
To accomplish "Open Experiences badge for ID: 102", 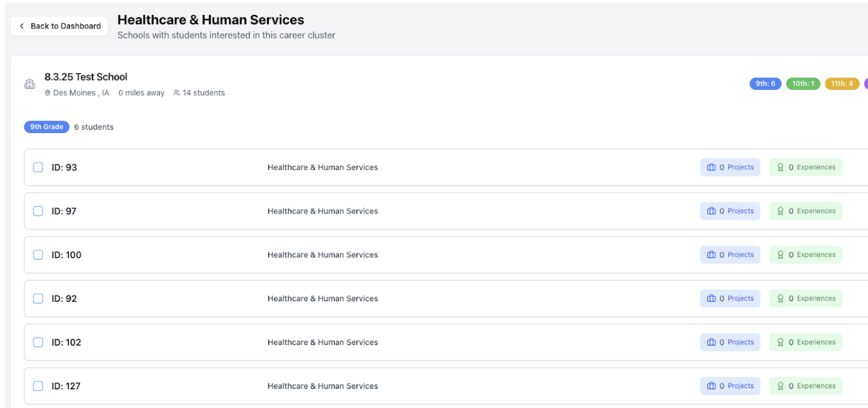I will coord(805,342).
